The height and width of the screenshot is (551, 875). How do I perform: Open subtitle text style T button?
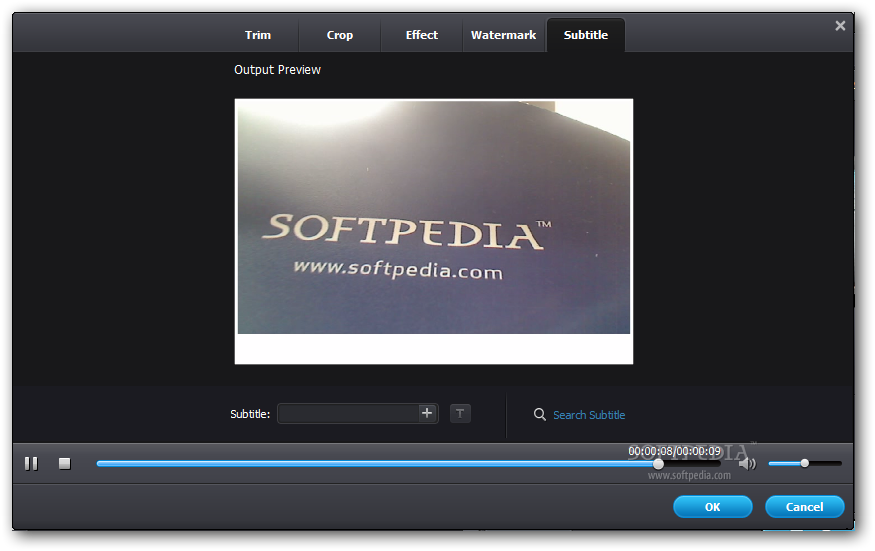[460, 414]
